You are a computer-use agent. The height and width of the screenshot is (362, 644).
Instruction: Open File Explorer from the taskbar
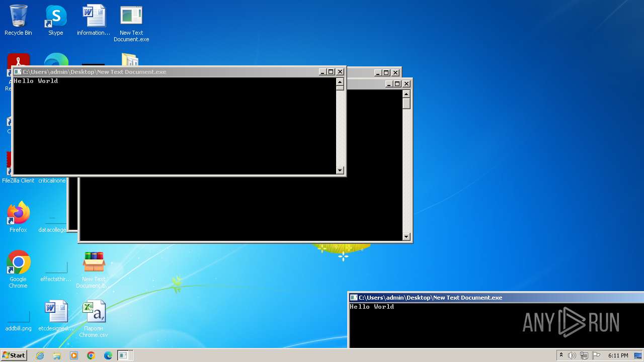click(x=57, y=355)
